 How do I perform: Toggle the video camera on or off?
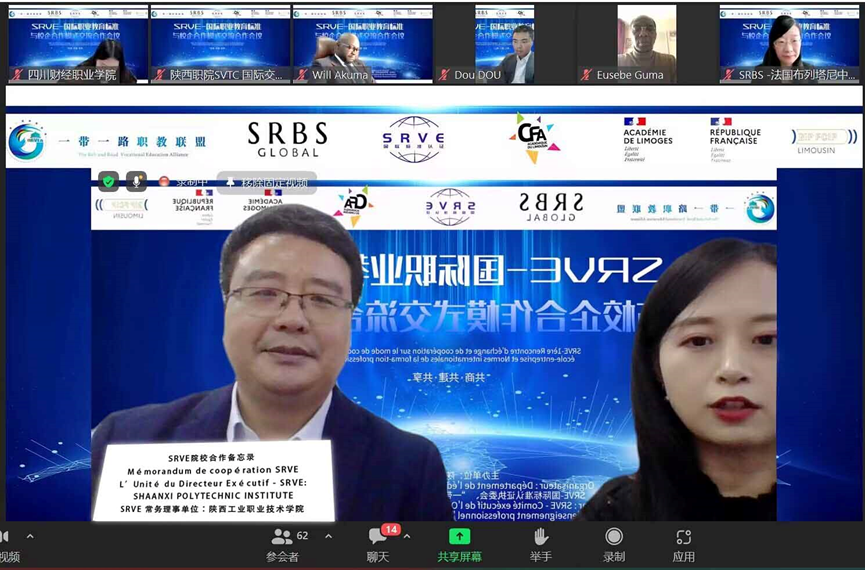click(x=8, y=544)
